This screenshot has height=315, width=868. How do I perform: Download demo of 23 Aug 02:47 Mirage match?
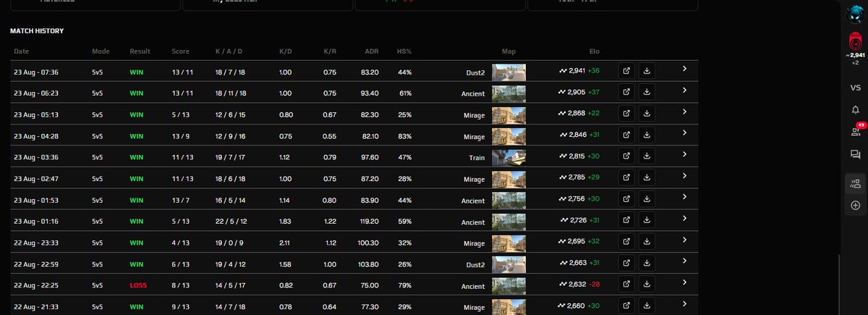click(x=647, y=177)
